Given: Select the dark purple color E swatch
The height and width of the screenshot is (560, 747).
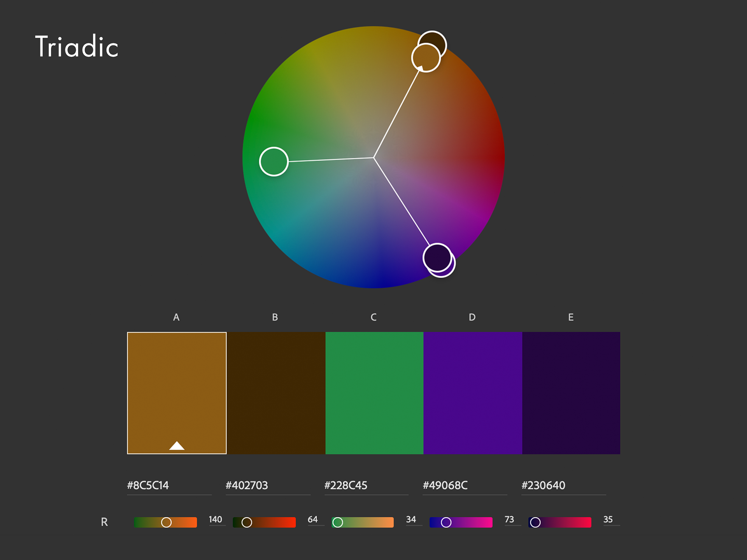Looking at the screenshot, I should pos(571,393).
